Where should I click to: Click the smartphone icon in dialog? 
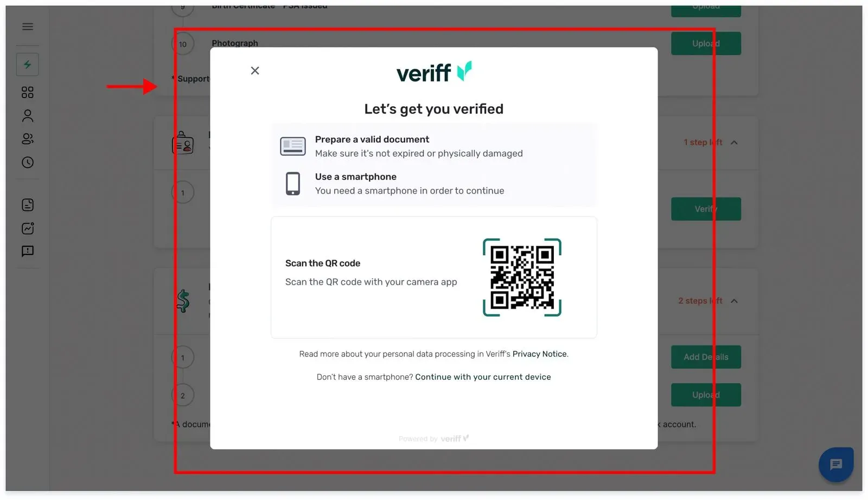(x=293, y=184)
